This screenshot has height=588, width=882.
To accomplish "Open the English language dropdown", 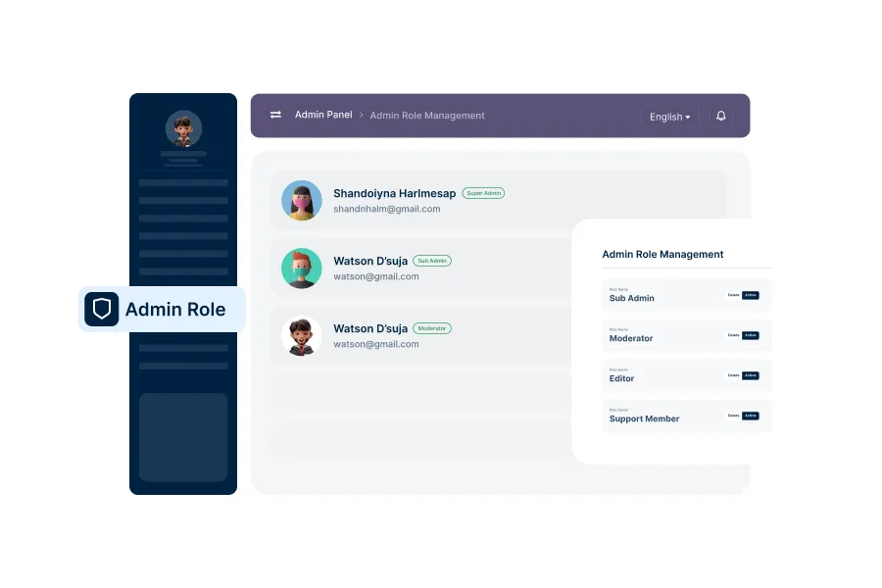I will click(x=670, y=117).
